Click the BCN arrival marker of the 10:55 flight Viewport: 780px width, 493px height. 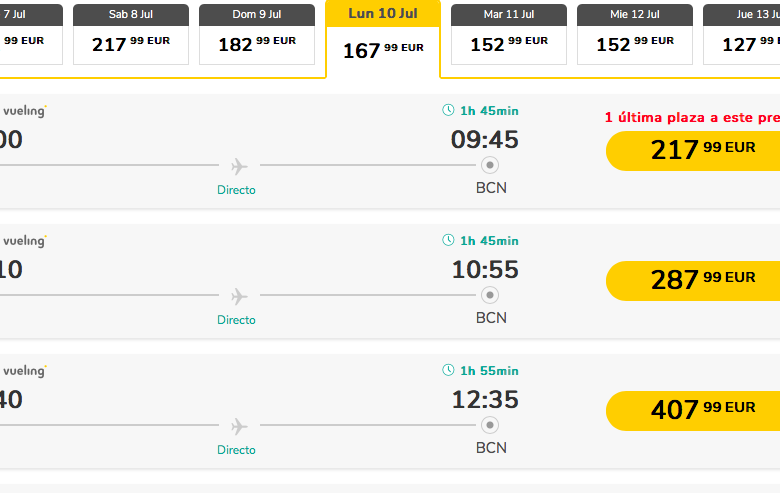tap(490, 295)
